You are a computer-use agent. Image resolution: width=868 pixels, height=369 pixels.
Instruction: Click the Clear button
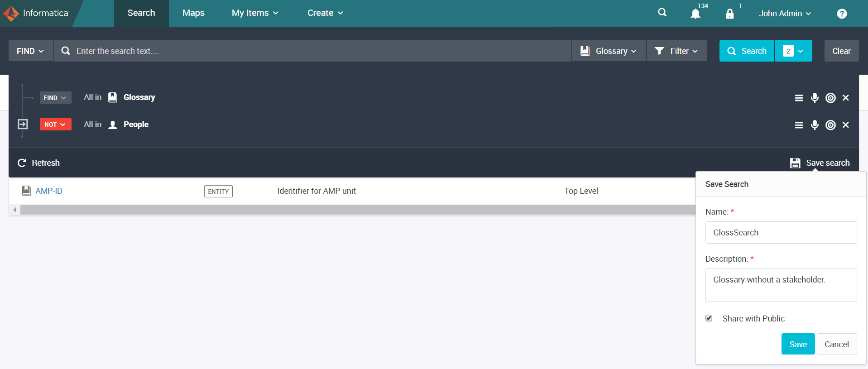(841, 51)
